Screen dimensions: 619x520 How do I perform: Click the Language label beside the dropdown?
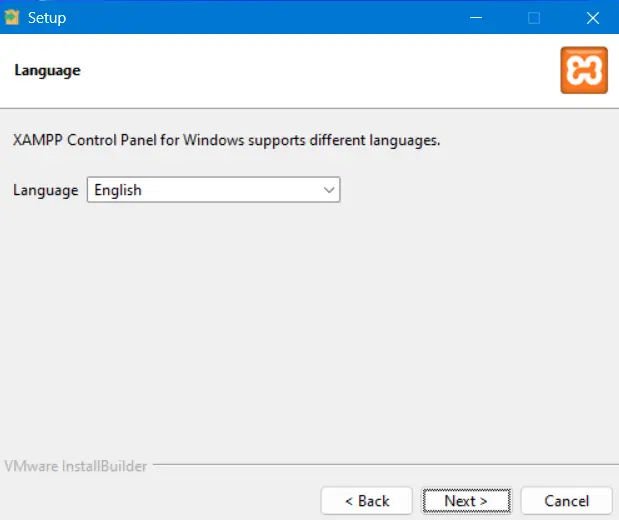pyautogui.click(x=46, y=190)
